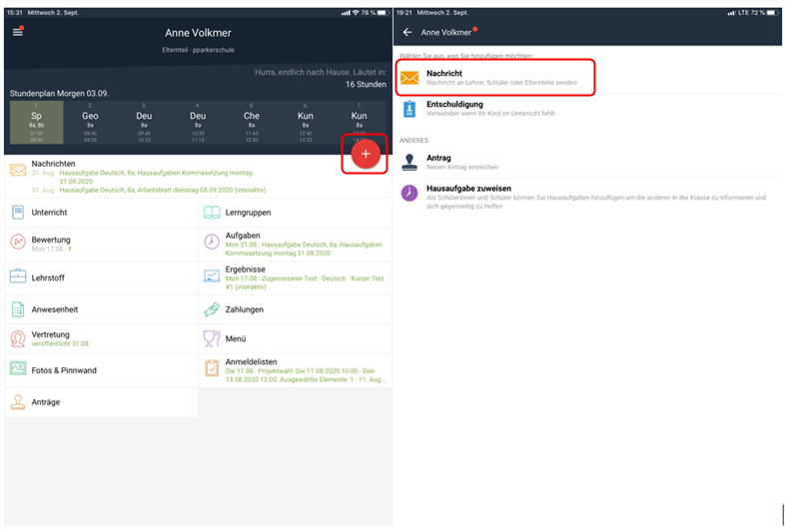785x532 pixels.
Task: Click 'Elternteil · pparkerschule' subtitle
Action: [199, 50]
